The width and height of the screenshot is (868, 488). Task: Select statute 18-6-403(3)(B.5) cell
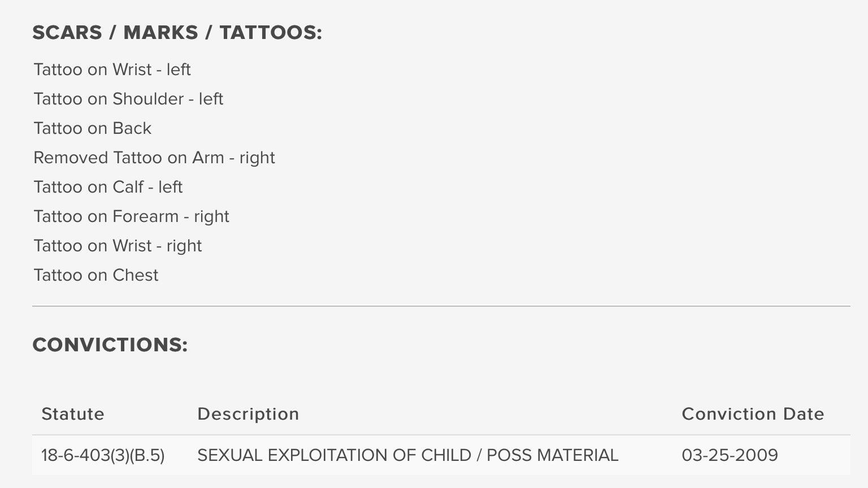[x=103, y=455]
